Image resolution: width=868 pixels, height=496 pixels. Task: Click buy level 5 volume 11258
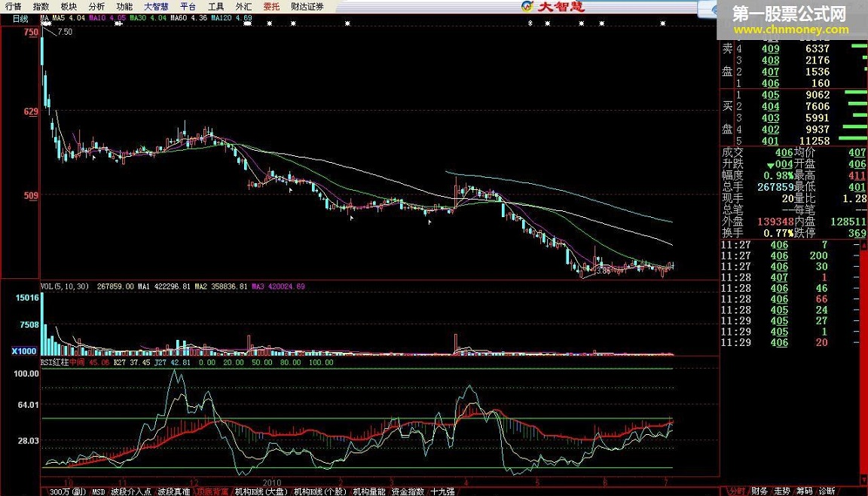click(815, 141)
